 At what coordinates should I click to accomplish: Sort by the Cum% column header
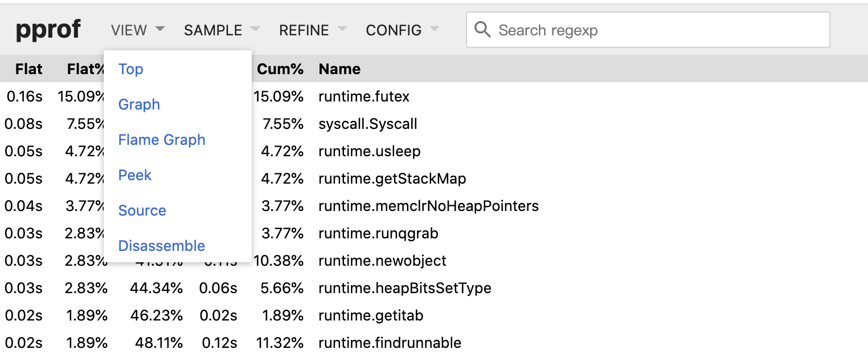(x=280, y=69)
